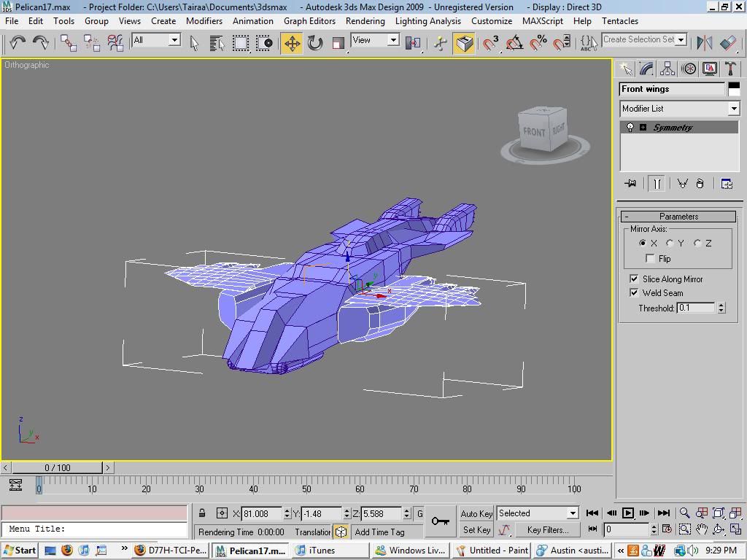Screen dimensions: 747x560
Task: Click the 0 / 100 time slider
Action: tap(57, 467)
